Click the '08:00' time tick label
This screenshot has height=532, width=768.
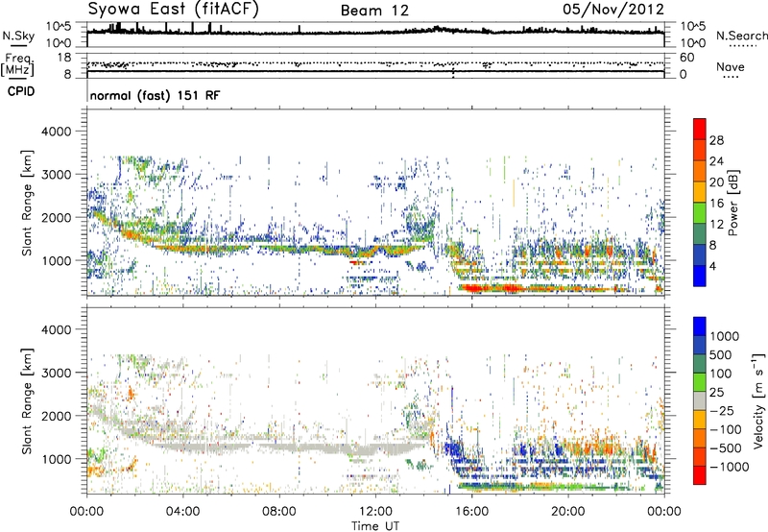point(279,512)
